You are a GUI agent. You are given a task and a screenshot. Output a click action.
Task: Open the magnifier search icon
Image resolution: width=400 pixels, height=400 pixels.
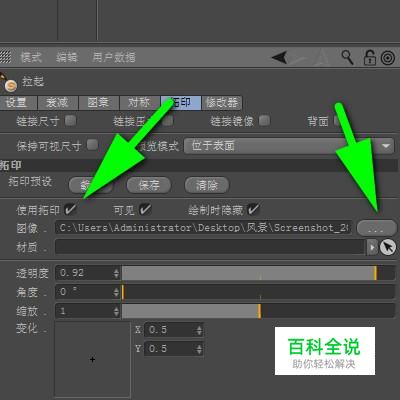pos(347,57)
